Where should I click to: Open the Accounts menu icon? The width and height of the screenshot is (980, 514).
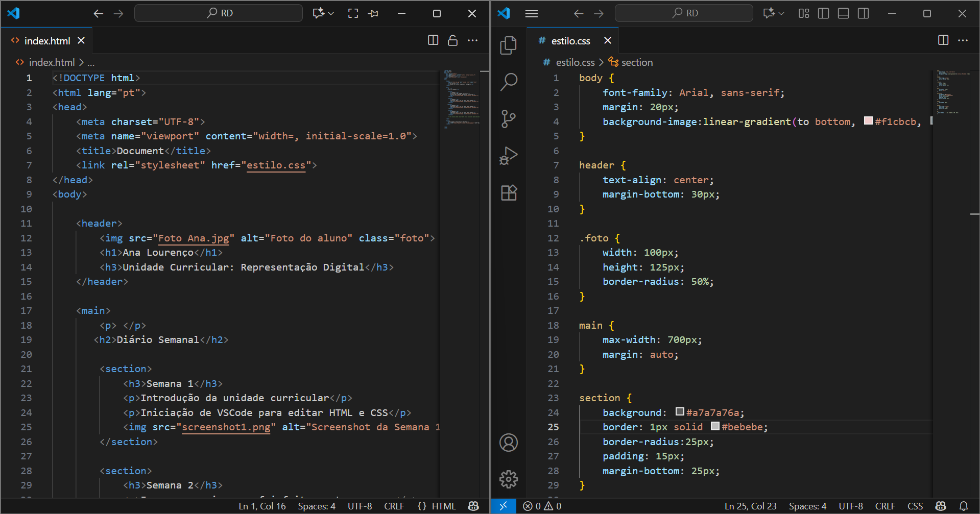point(508,443)
